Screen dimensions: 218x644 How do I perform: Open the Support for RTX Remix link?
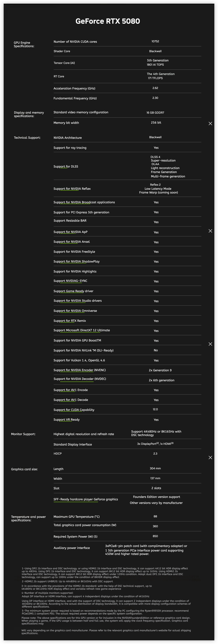70,321
